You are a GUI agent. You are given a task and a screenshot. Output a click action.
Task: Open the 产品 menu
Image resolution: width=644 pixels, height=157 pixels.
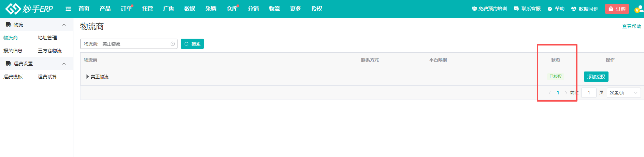(105, 9)
